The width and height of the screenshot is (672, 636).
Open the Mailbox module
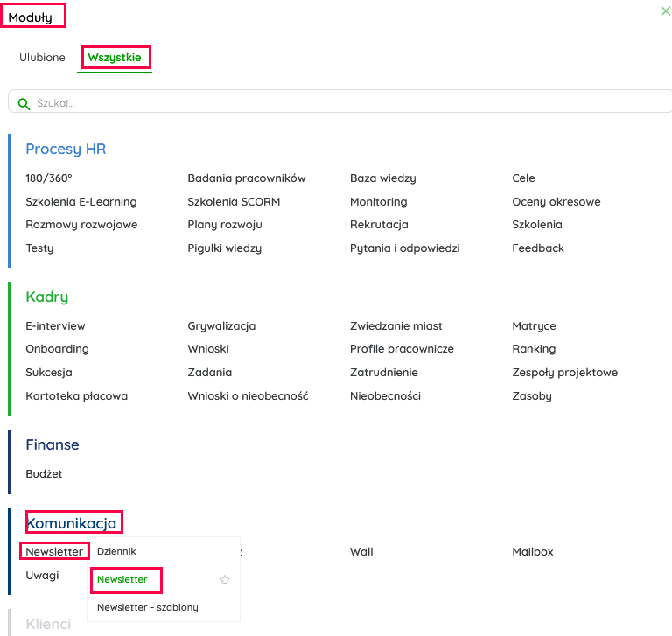[x=533, y=552]
